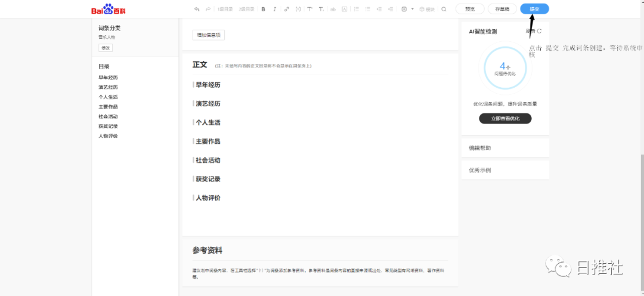The width and height of the screenshot is (644, 296).
Task: Click the redo arrow in toolbar
Action: pos(208,9)
